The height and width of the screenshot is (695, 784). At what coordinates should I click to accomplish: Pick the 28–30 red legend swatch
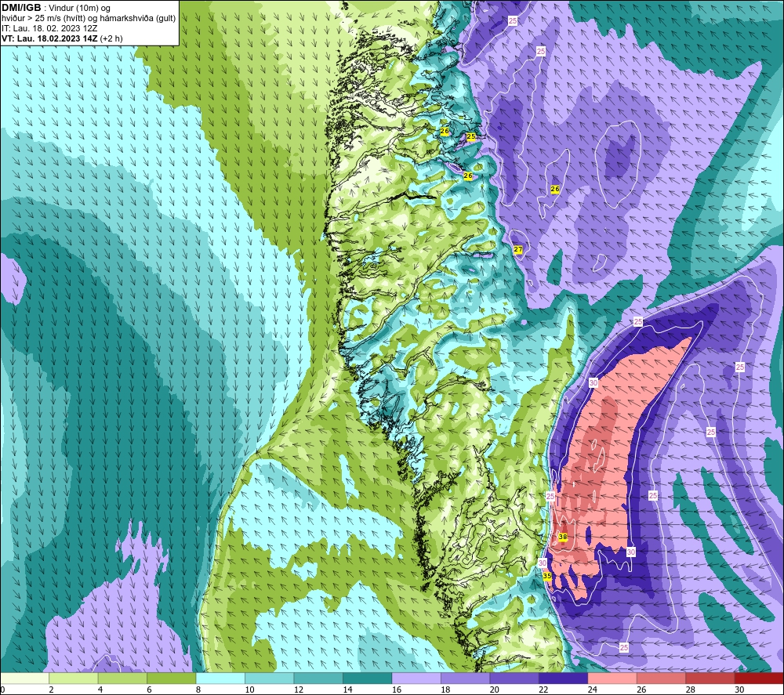pyautogui.click(x=710, y=679)
